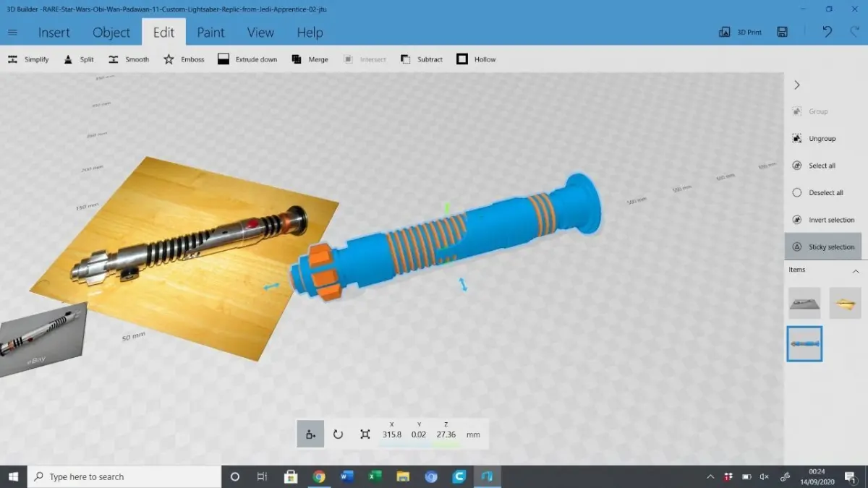Click the blue horizontal move arrow near hilt

[271, 287]
